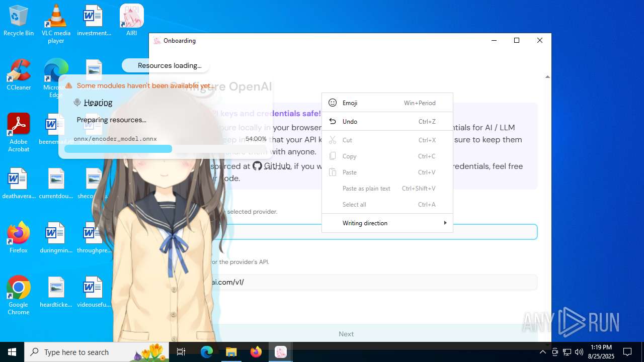Screen dimensions: 644x362
Task: Select Paste as plain text entry
Action: pyautogui.click(x=387, y=188)
